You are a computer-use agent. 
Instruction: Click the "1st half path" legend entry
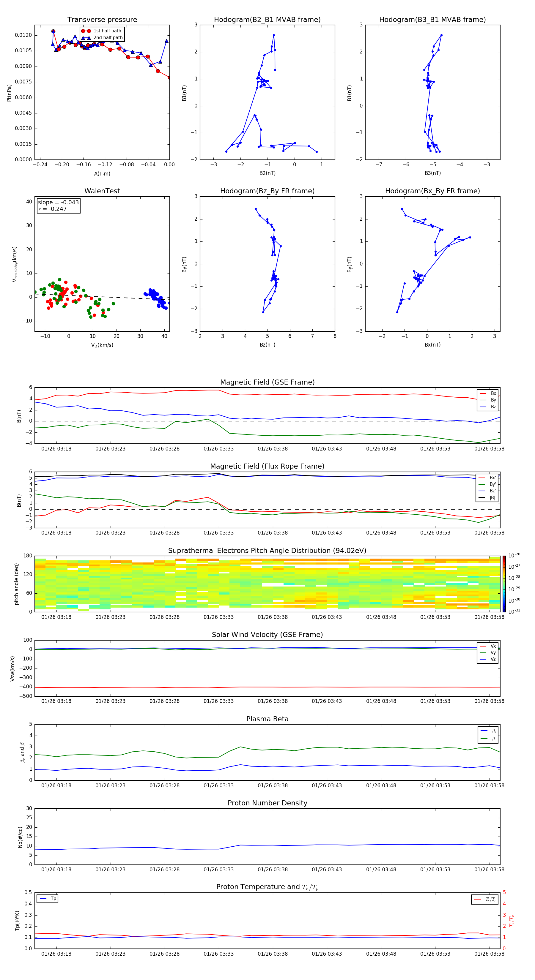coord(102,31)
